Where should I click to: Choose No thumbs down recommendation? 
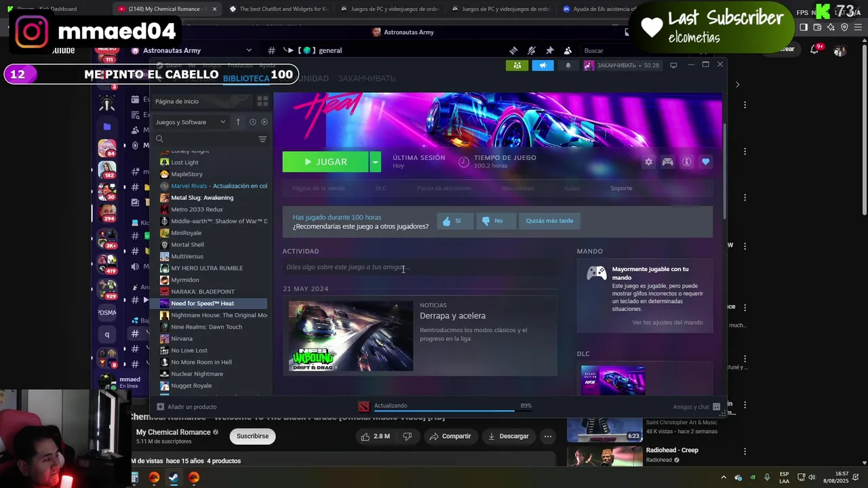496,221
